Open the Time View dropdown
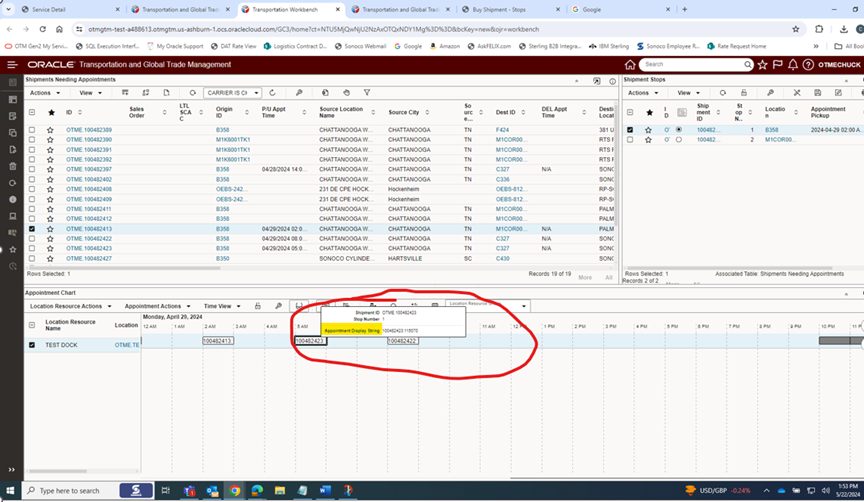This screenshot has height=502, width=864. [221, 306]
